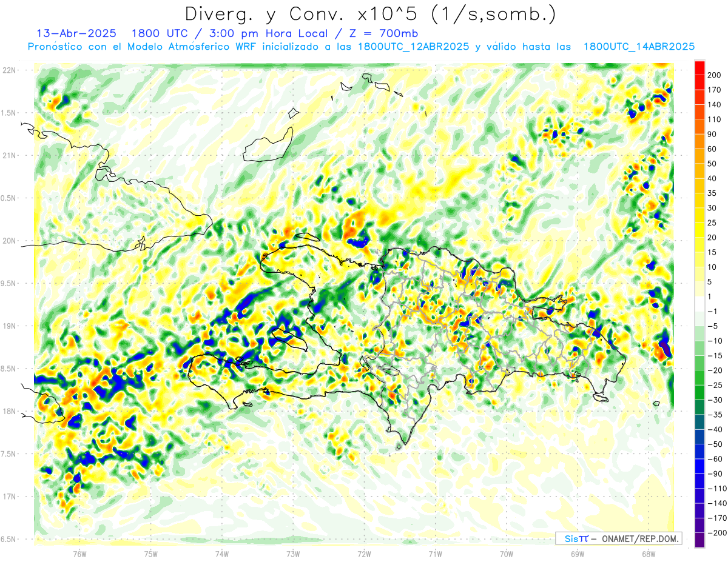The height and width of the screenshot is (562, 728).
Task: Click the "75W" longitude label
Action: [151, 554]
